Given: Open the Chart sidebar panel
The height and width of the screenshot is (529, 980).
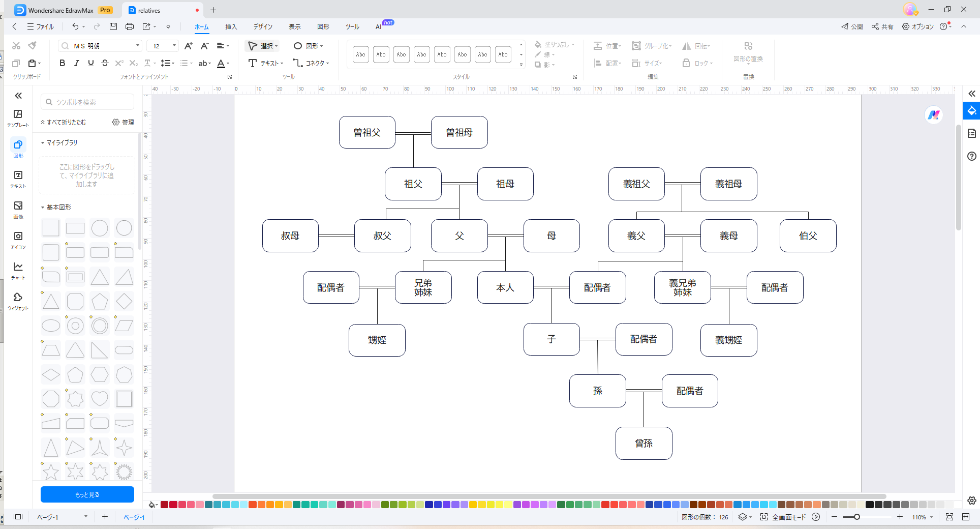Looking at the screenshot, I should [x=18, y=270].
